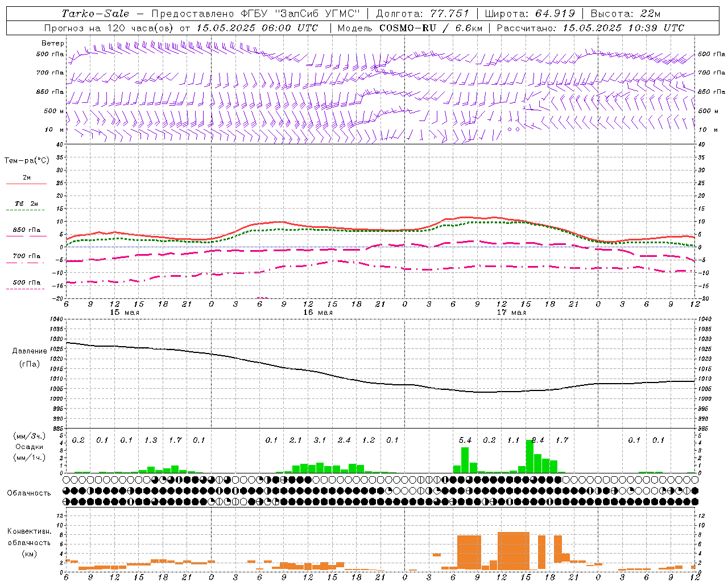This screenshot has height=582, width=728.
Task: Click the 'Предоставлено ФГБУ ЗапСиб УГМС' provider text
Action: (256, 14)
